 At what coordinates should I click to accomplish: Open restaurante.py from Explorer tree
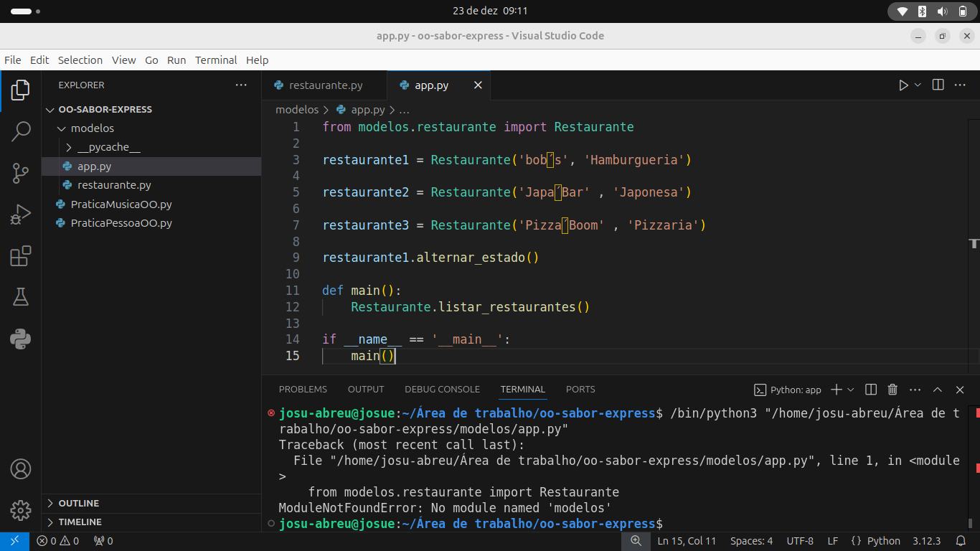(x=151, y=185)
